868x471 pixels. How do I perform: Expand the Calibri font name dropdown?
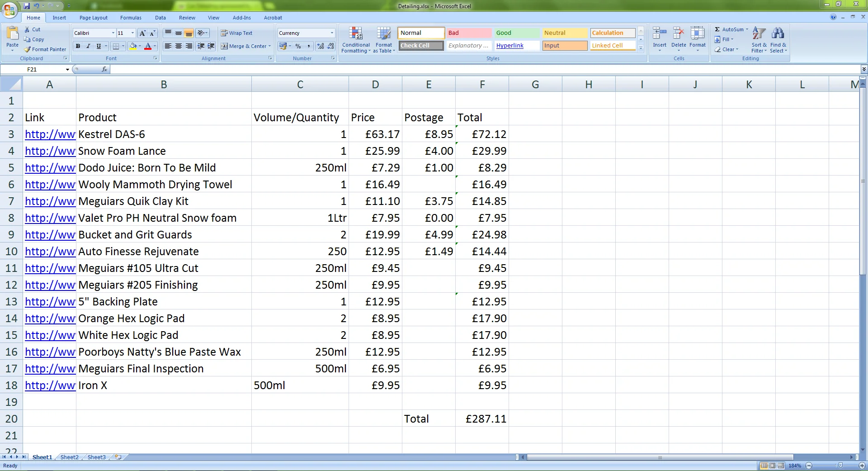pos(113,33)
